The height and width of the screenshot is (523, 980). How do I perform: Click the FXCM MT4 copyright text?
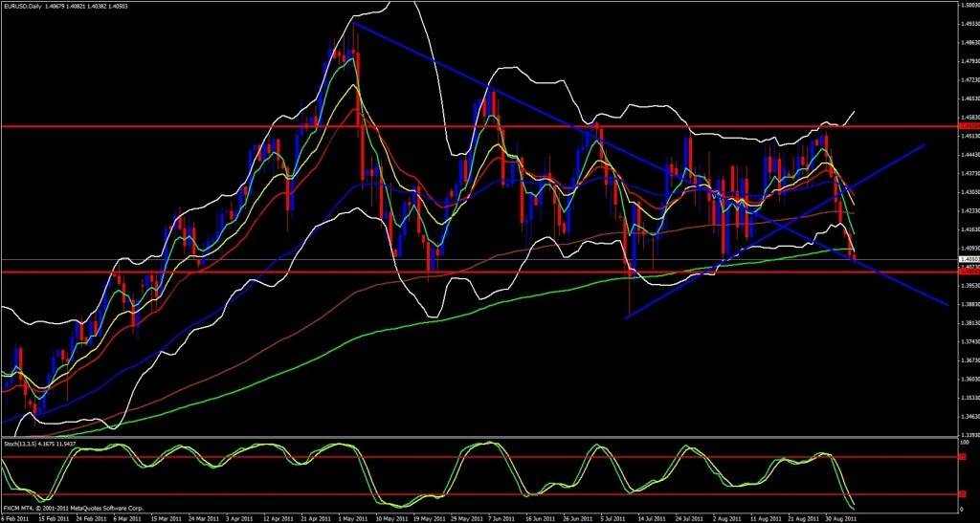59,505
